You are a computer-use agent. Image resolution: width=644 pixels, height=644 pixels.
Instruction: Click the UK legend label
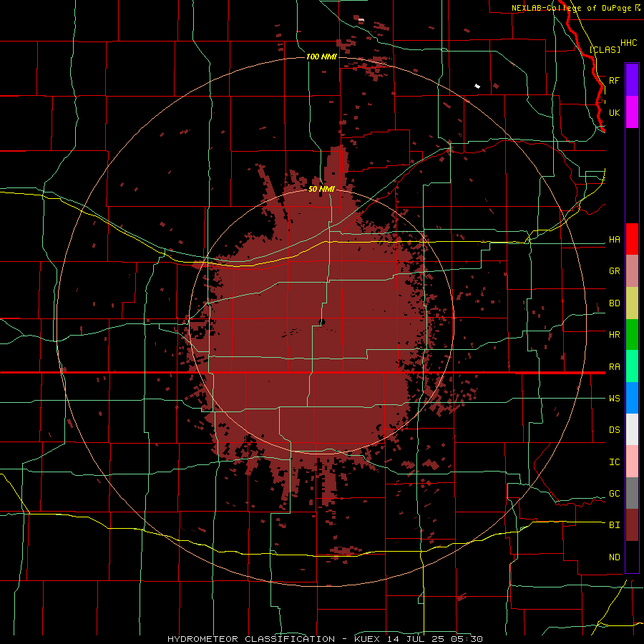(x=615, y=112)
